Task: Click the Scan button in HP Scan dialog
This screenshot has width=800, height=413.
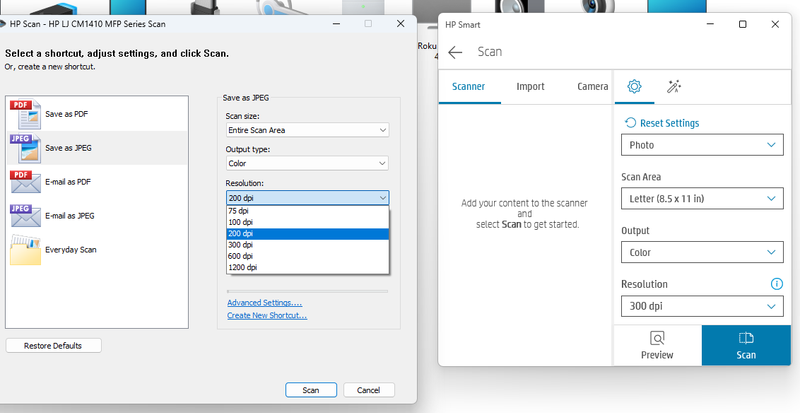Action: [x=311, y=390]
